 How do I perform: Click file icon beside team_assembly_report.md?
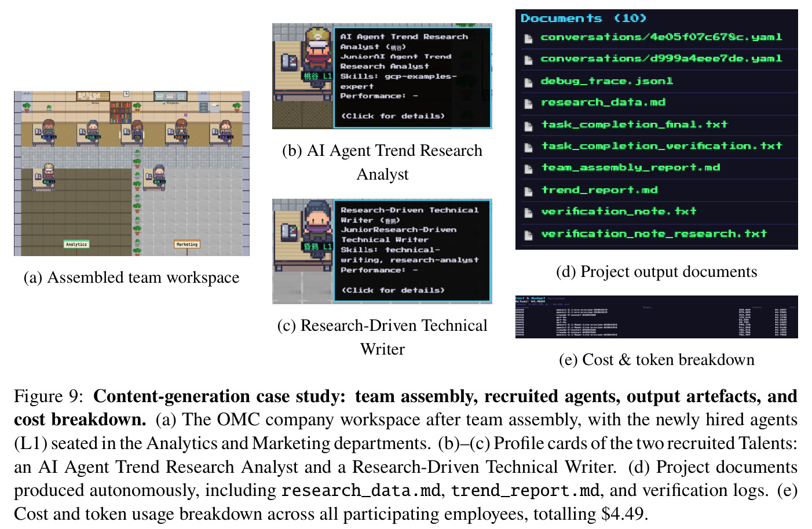[528, 169]
